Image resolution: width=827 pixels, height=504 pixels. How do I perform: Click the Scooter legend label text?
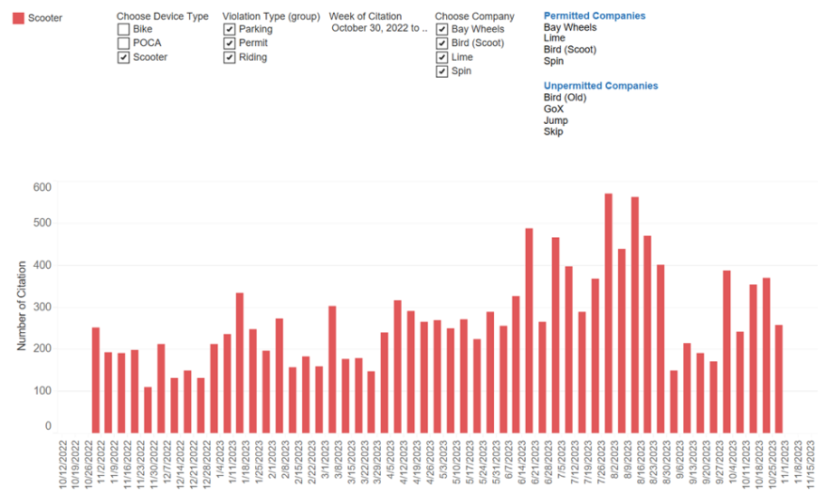coord(45,17)
